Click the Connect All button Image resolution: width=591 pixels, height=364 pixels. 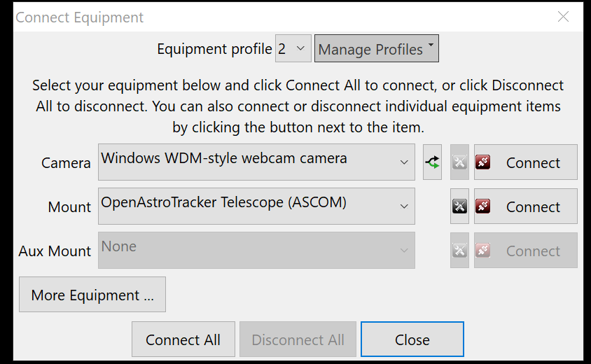point(183,339)
